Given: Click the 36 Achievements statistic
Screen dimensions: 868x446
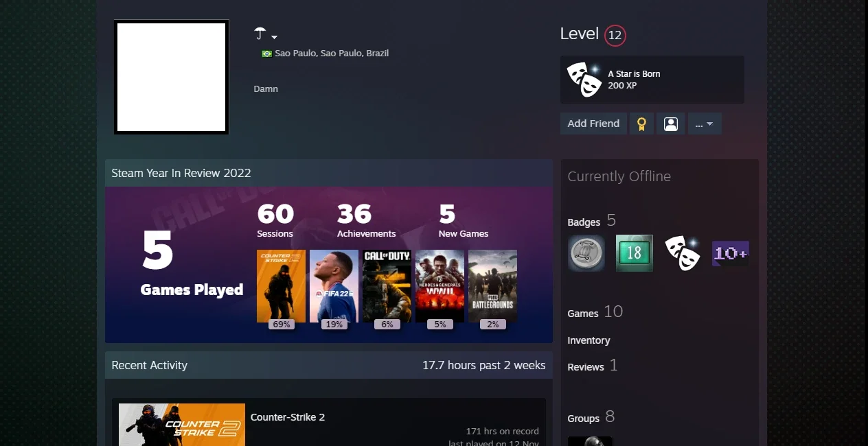Looking at the screenshot, I should (x=366, y=221).
